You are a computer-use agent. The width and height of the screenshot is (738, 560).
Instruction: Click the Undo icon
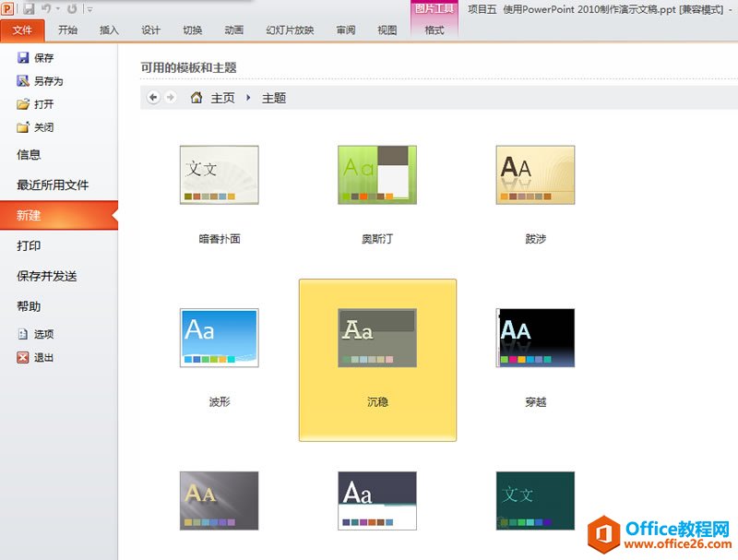(x=46, y=8)
